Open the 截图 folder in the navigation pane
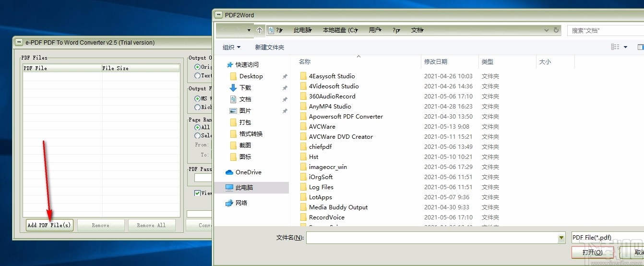This screenshot has height=266, width=644. (x=245, y=145)
